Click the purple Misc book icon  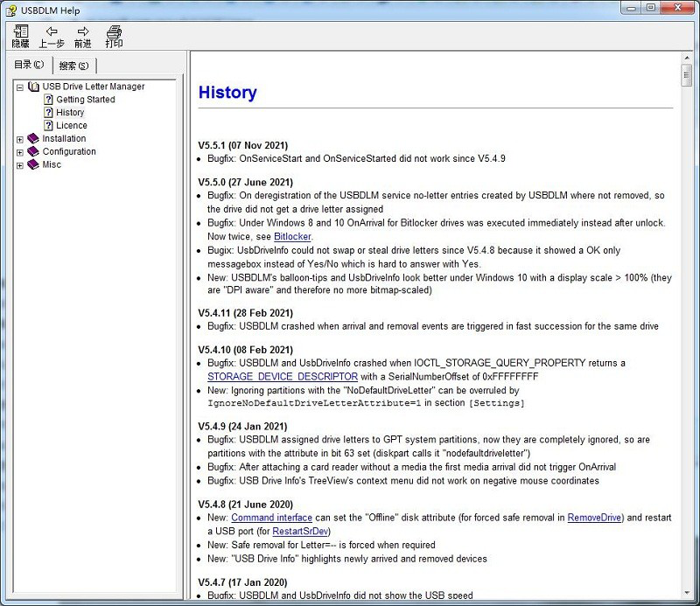[x=33, y=164]
